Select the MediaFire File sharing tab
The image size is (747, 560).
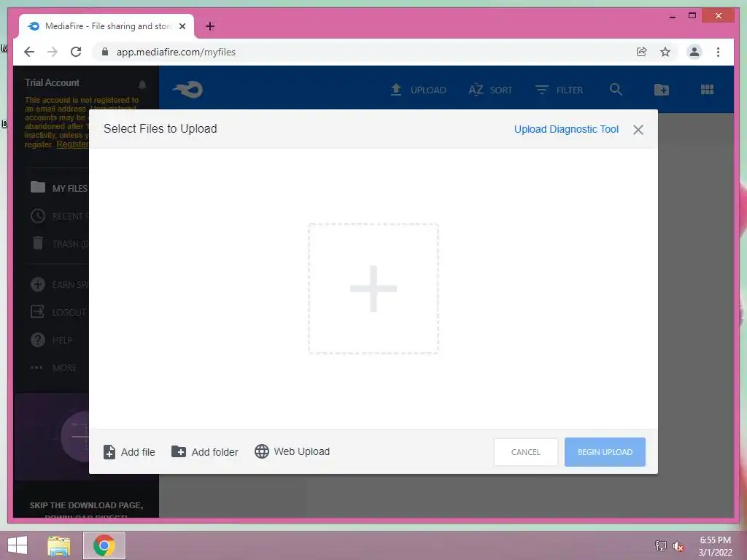coord(107,26)
